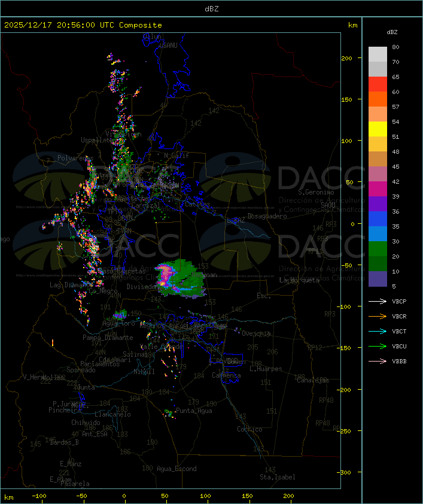Pick the dusty pink 42–45 dBZ swatch
The image size is (423, 504).
point(378,174)
